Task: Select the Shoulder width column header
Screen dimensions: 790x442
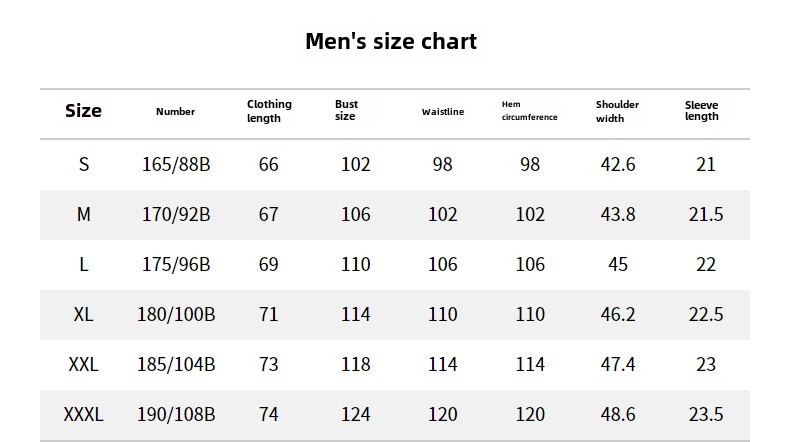Action: tap(617, 111)
